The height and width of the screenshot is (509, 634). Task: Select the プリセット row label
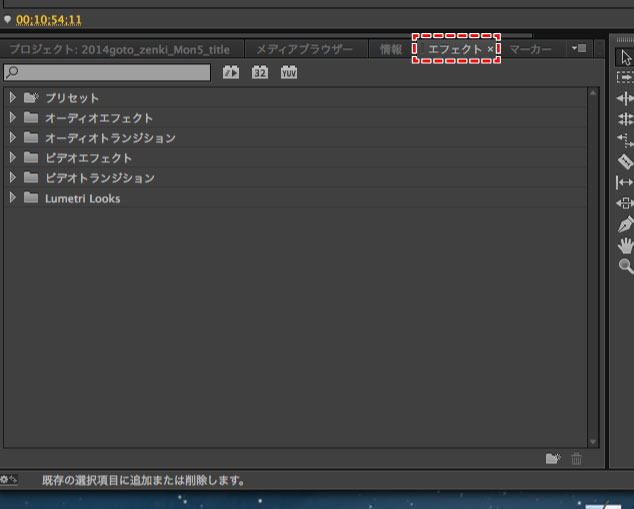pyautogui.click(x=72, y=98)
